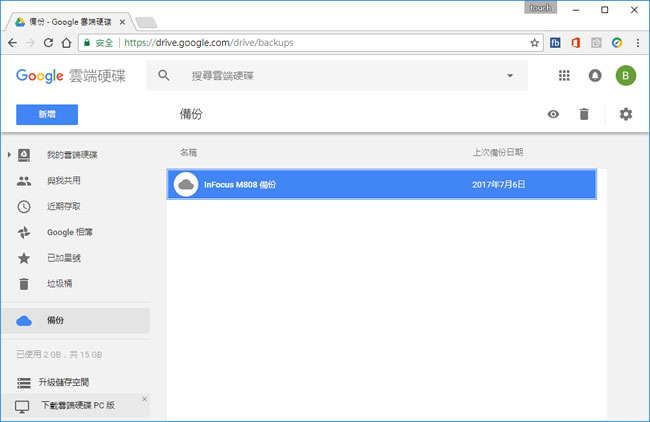Open the browser home page icon

click(x=66, y=43)
